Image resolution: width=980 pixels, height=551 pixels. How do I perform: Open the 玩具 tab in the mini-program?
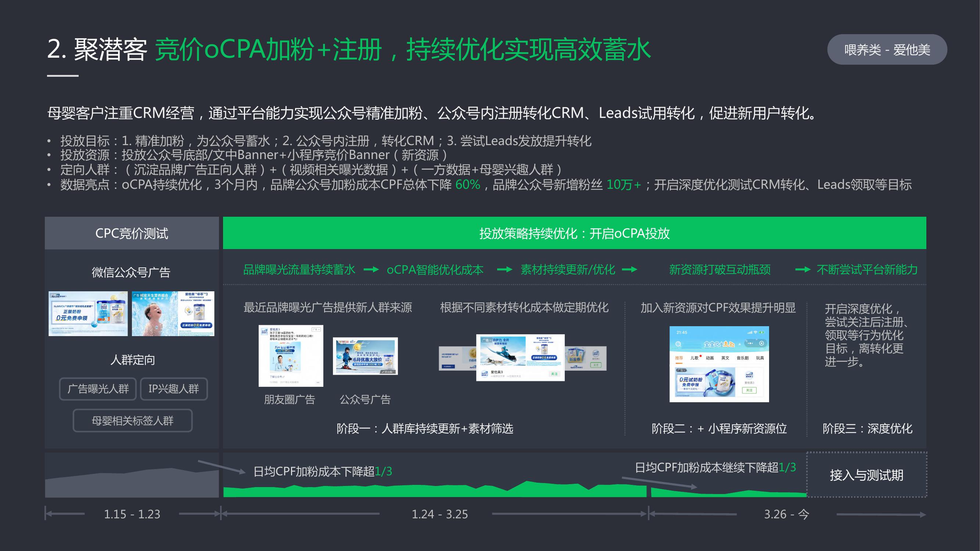tap(761, 358)
